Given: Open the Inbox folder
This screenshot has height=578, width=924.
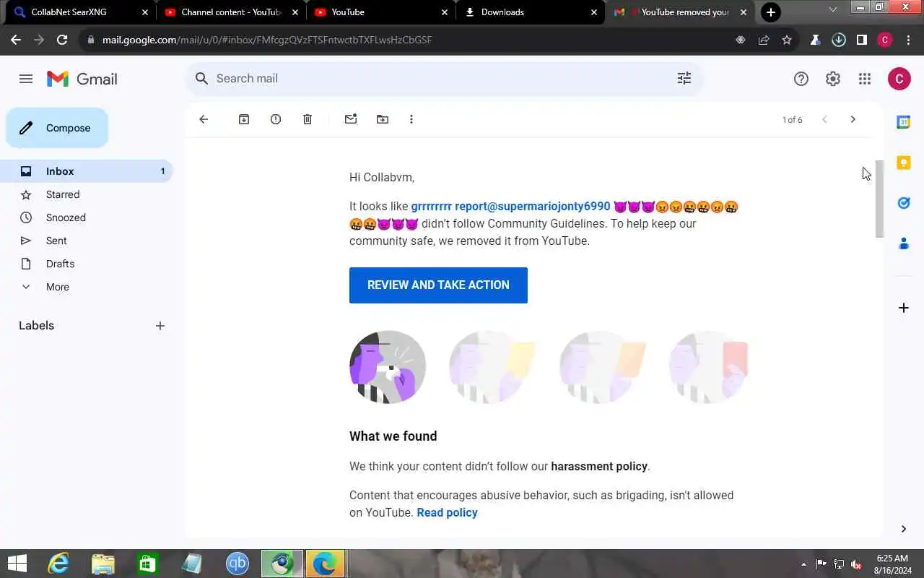Looking at the screenshot, I should [x=87, y=171].
